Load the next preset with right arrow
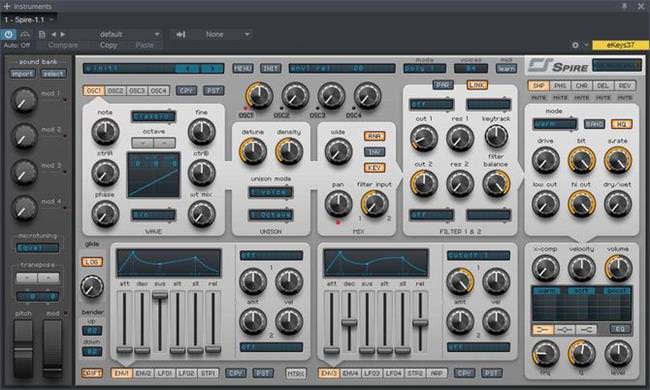 tap(63, 35)
